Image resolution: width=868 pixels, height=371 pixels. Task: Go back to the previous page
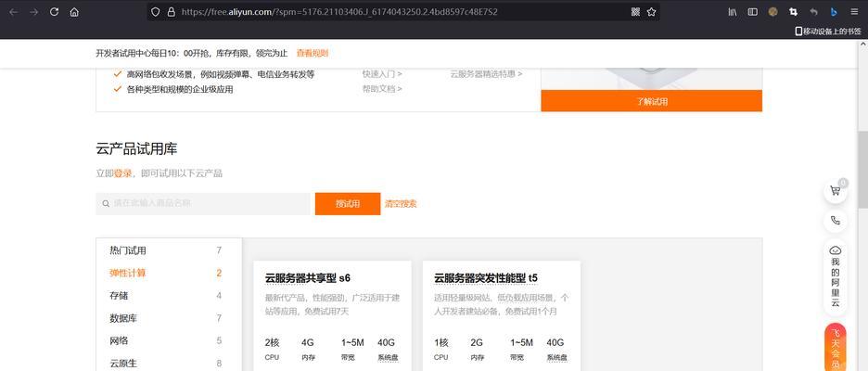point(13,12)
